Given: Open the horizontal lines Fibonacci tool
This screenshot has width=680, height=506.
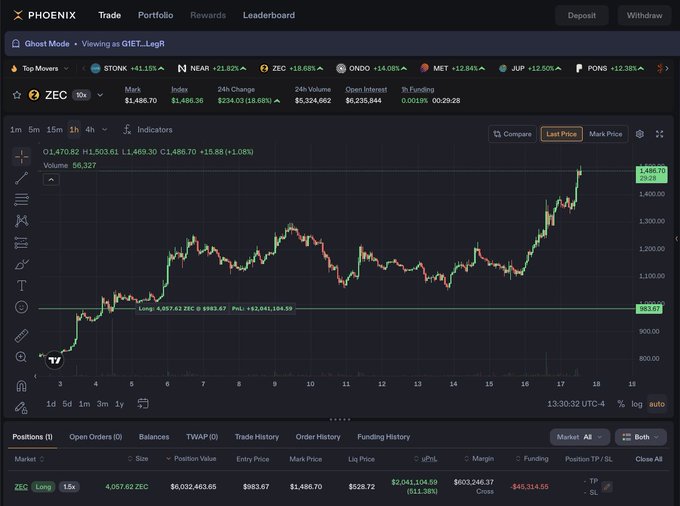Looking at the screenshot, I should [21, 199].
